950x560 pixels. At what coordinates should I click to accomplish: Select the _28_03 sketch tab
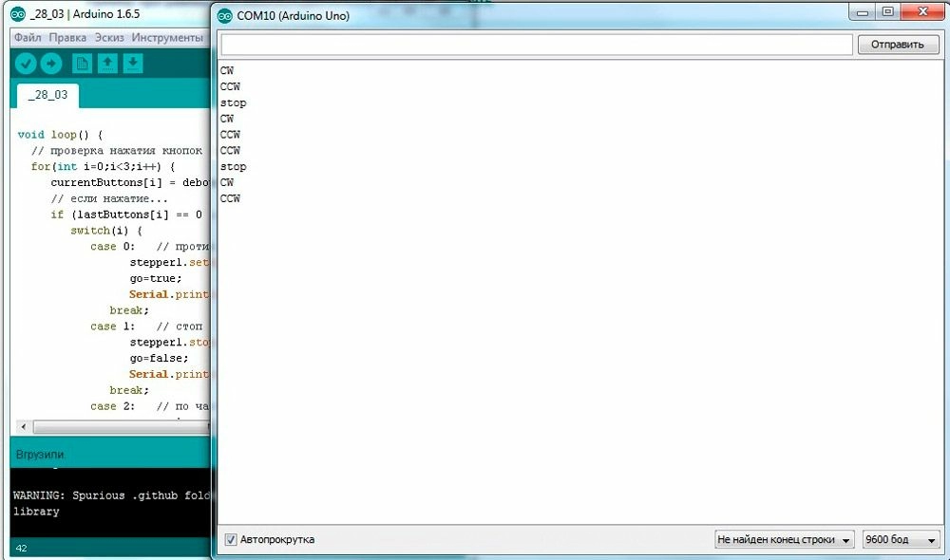pyautogui.click(x=47, y=96)
